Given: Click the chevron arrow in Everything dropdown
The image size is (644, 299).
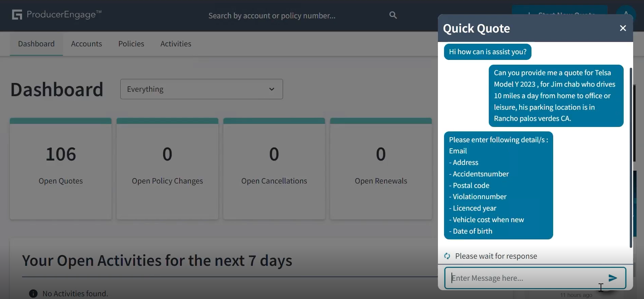Looking at the screenshot, I should click(x=271, y=89).
